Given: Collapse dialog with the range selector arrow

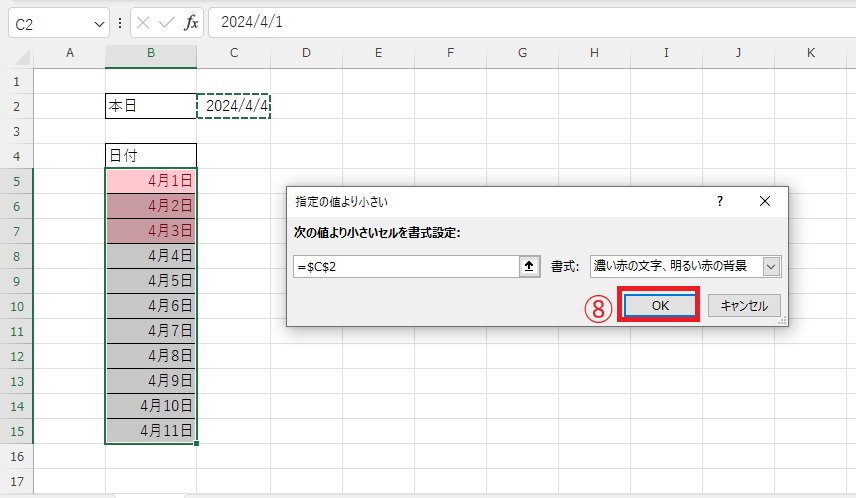Looking at the screenshot, I should click(529, 266).
